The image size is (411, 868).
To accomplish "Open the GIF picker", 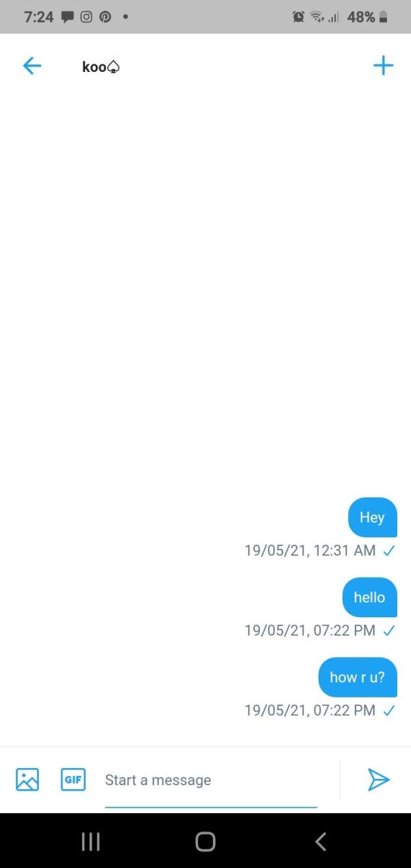I will tap(73, 780).
